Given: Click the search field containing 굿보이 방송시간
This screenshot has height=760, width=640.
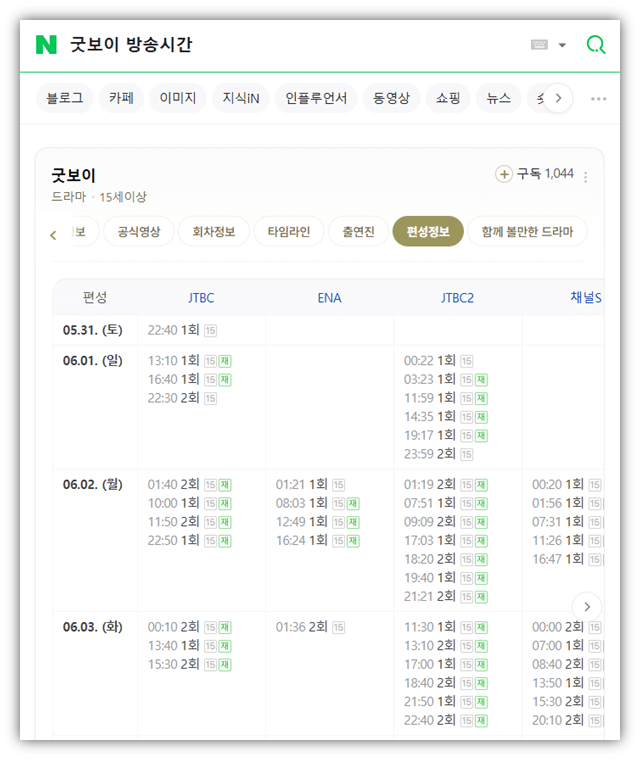Looking at the screenshot, I should (291, 45).
